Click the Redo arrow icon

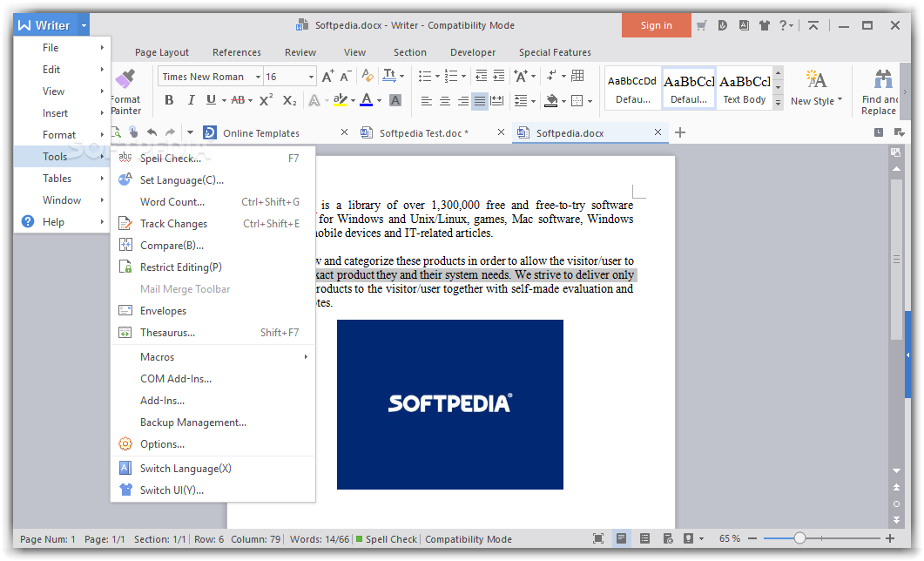(170, 132)
